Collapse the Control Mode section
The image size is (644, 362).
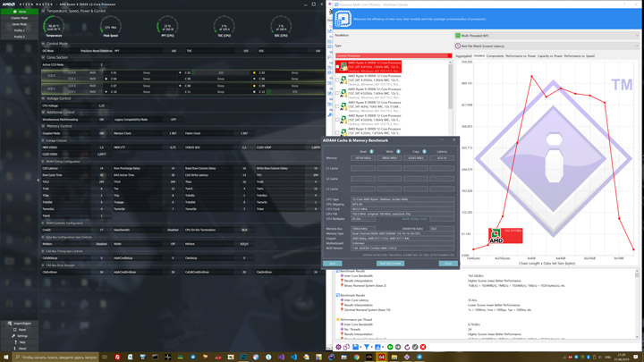[43, 44]
